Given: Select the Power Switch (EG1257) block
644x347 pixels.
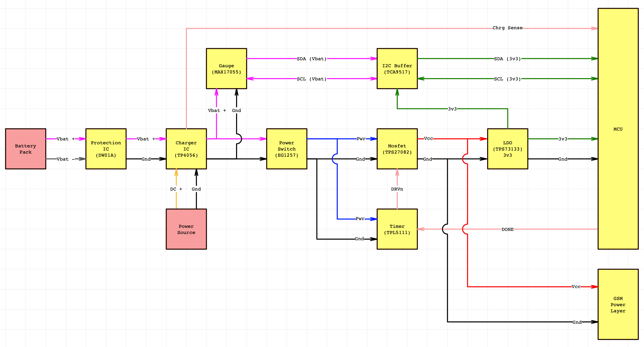Looking at the screenshot, I should [287, 149].
